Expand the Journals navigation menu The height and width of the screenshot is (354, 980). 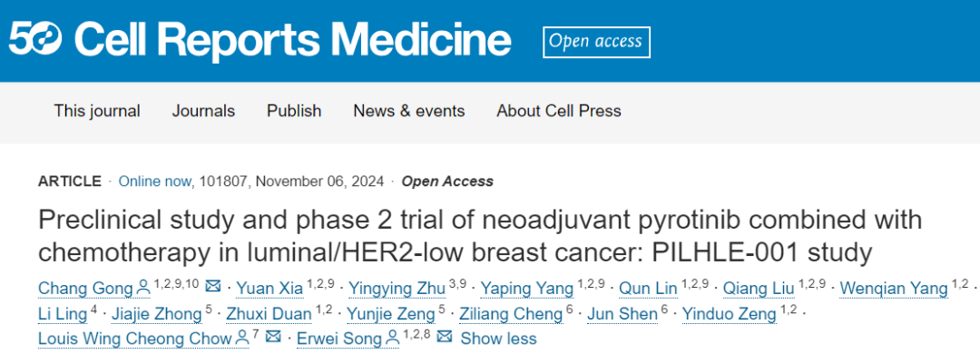[x=204, y=112]
